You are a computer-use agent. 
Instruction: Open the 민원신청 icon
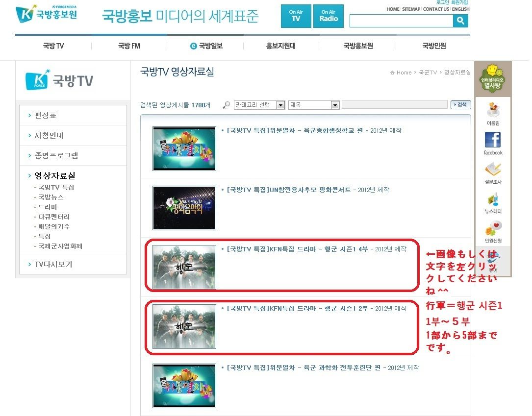pos(493,232)
